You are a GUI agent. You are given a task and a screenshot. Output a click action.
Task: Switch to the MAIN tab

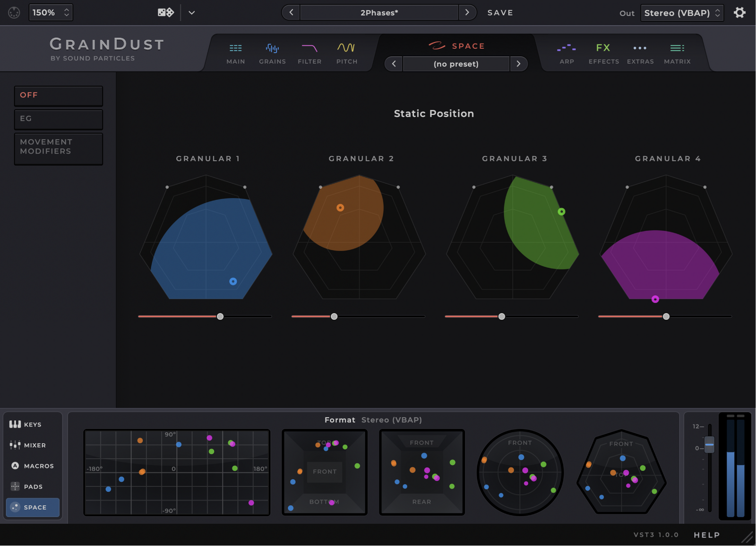click(x=235, y=53)
